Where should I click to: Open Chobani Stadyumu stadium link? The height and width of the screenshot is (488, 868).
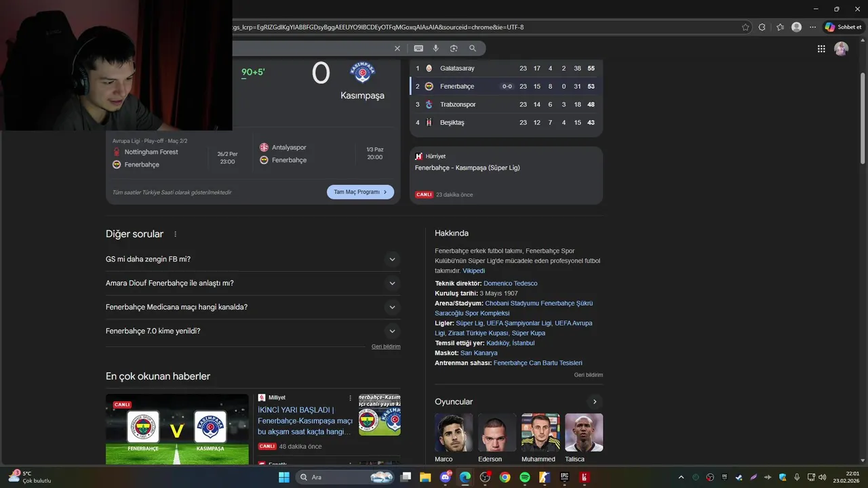(514, 308)
